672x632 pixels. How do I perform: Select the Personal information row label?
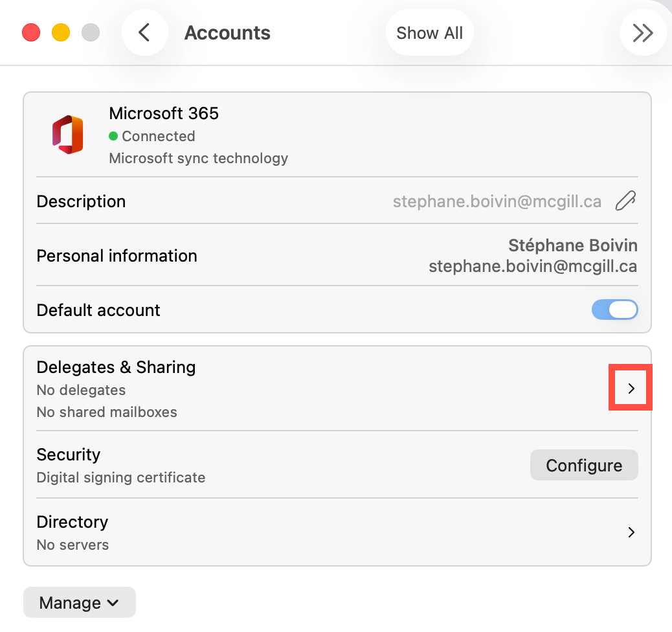click(x=117, y=256)
